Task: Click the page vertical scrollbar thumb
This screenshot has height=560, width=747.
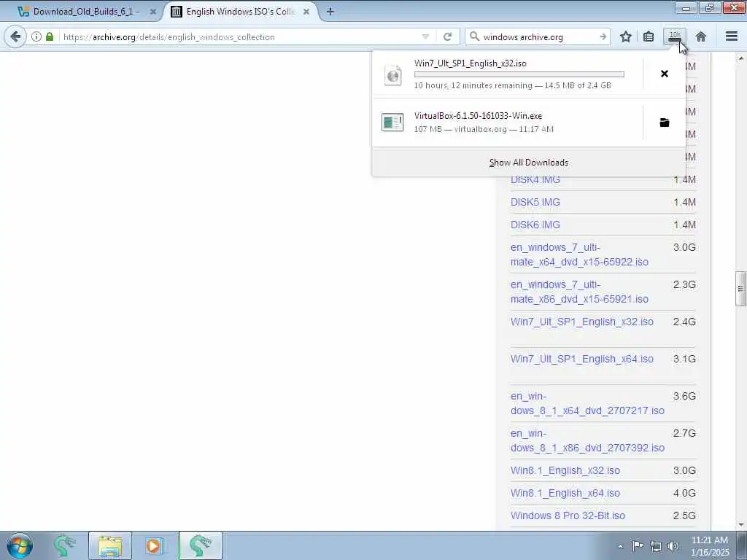Action: click(740, 289)
